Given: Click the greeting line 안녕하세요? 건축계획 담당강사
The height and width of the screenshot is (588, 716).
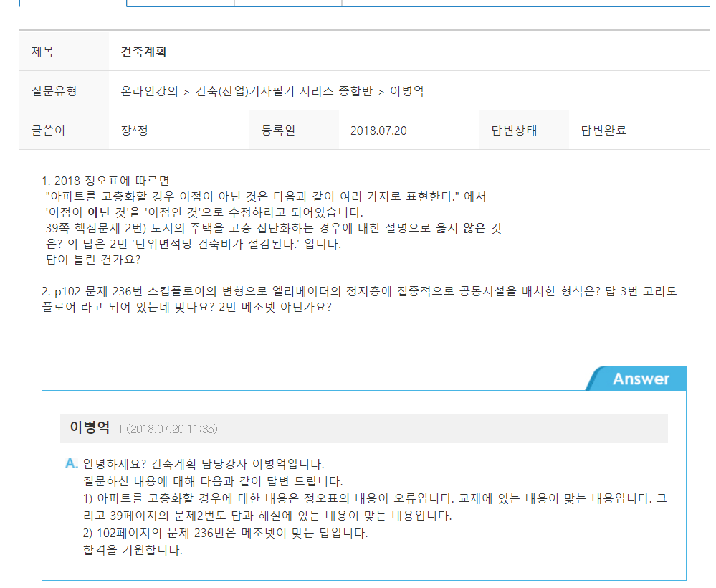Looking at the screenshot, I should (204, 464).
